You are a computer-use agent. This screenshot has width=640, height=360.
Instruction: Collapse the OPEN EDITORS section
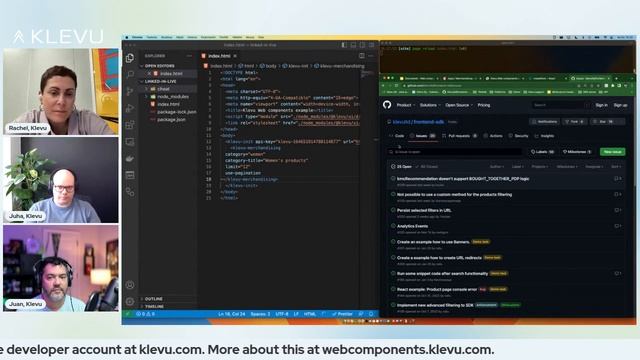tap(159, 66)
